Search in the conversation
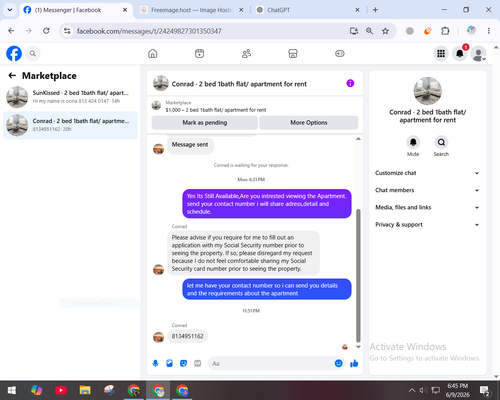500x400 pixels. 441,142
